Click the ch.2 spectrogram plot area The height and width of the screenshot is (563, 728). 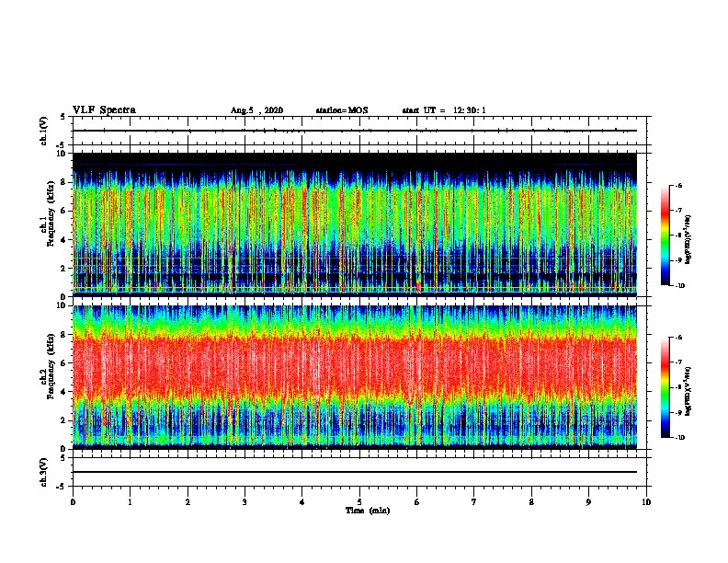355,377
